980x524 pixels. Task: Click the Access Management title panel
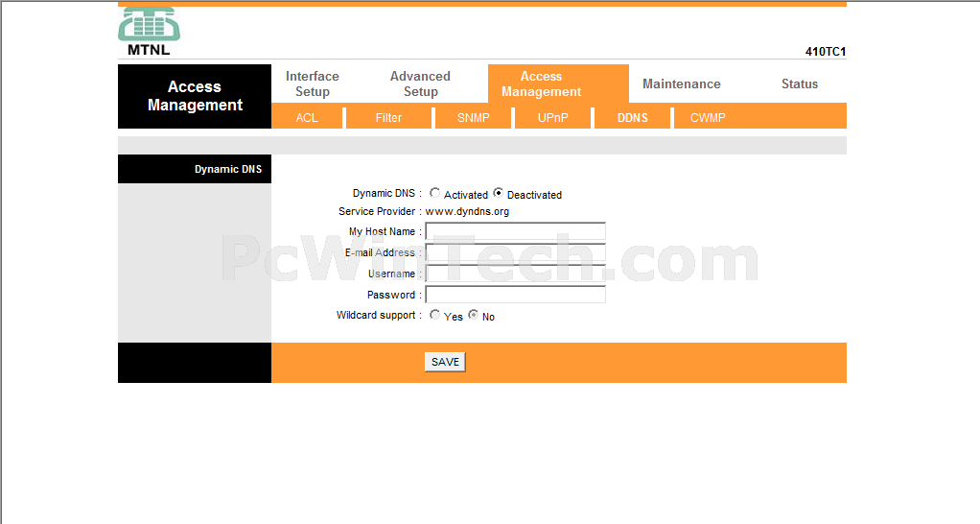pos(195,96)
